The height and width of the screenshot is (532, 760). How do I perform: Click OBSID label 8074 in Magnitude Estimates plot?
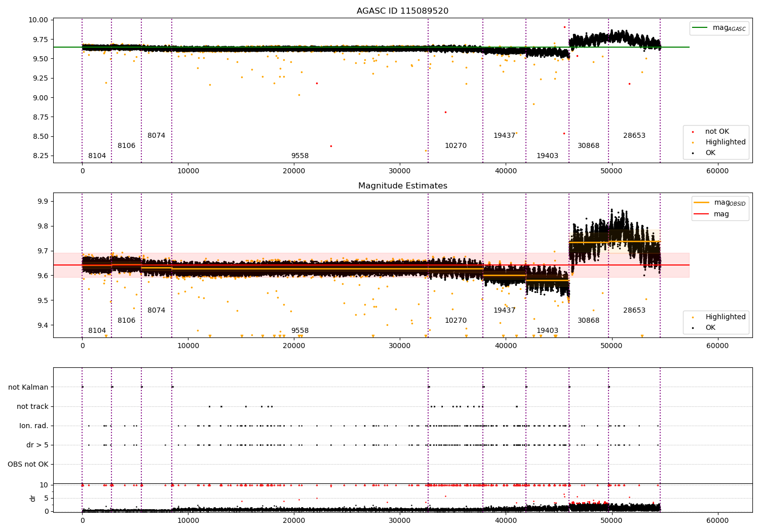[x=157, y=311]
